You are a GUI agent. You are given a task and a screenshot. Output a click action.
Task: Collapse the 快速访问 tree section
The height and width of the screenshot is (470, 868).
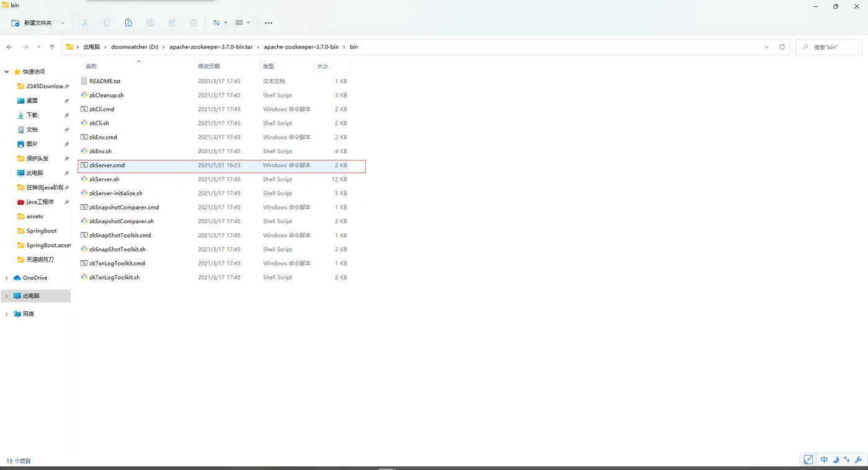pyautogui.click(x=7, y=72)
